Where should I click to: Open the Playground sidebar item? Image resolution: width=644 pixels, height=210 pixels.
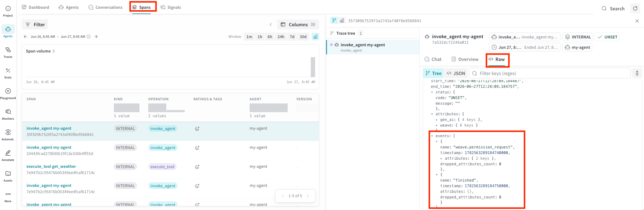coord(8,94)
